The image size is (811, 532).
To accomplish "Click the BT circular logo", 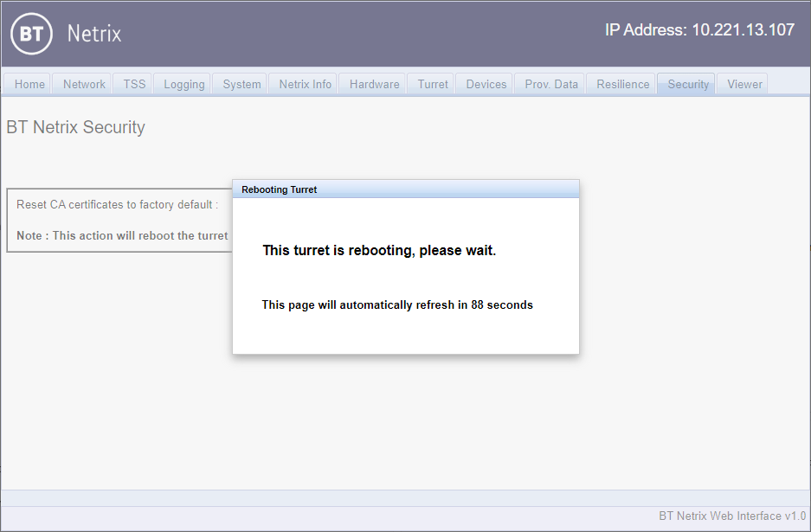I will pyautogui.click(x=31, y=35).
